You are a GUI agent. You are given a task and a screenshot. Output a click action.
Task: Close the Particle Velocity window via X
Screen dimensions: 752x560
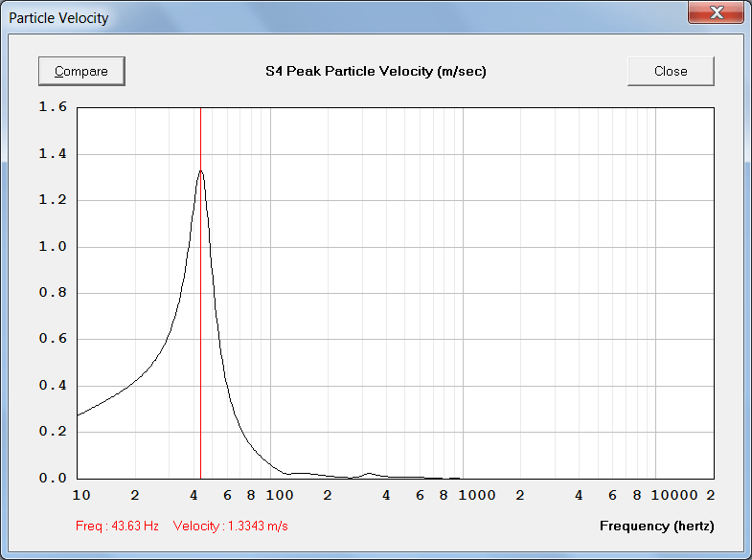[x=716, y=12]
